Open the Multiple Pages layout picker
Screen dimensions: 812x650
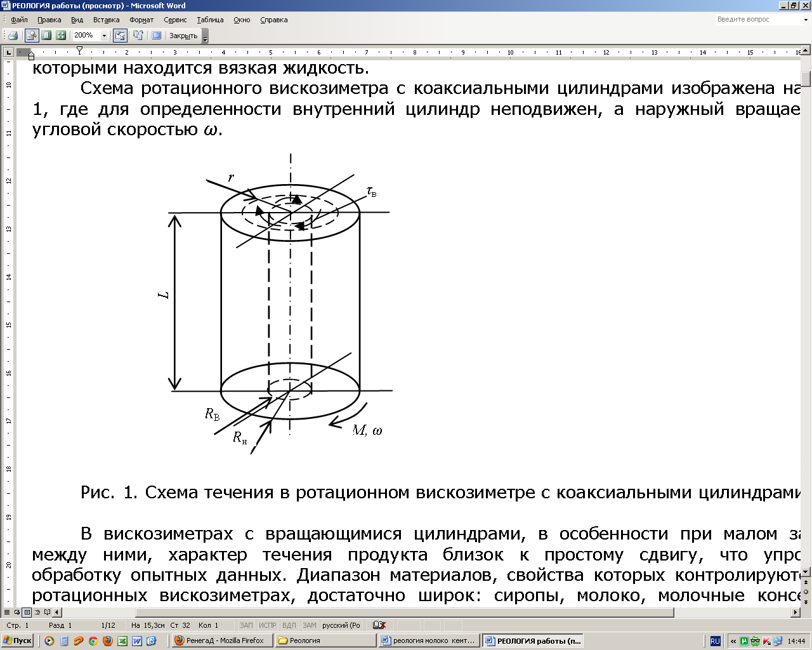[61, 36]
